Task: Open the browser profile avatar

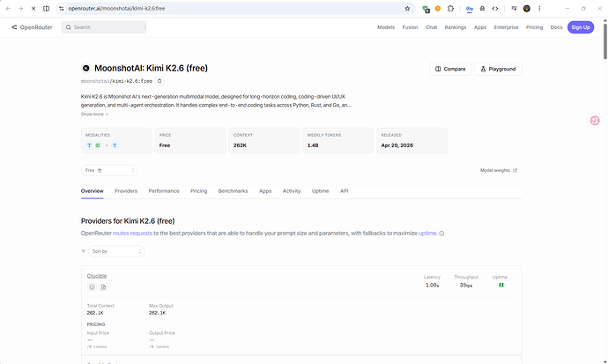Action: click(x=527, y=9)
